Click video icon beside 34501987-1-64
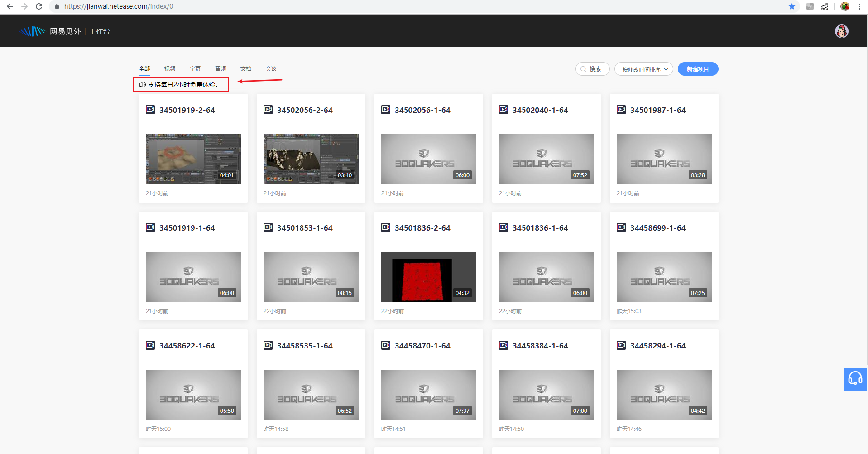Image resolution: width=868 pixels, height=454 pixels. (621, 110)
